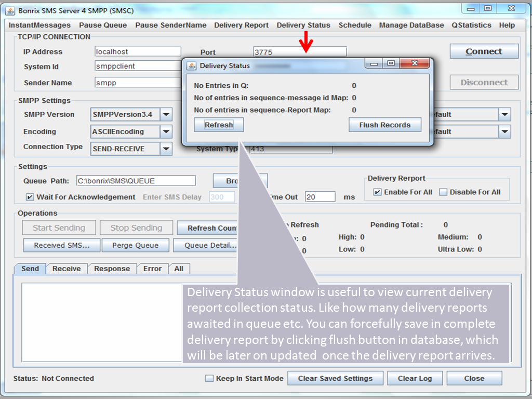Click the Refresh Count button

coord(208,228)
